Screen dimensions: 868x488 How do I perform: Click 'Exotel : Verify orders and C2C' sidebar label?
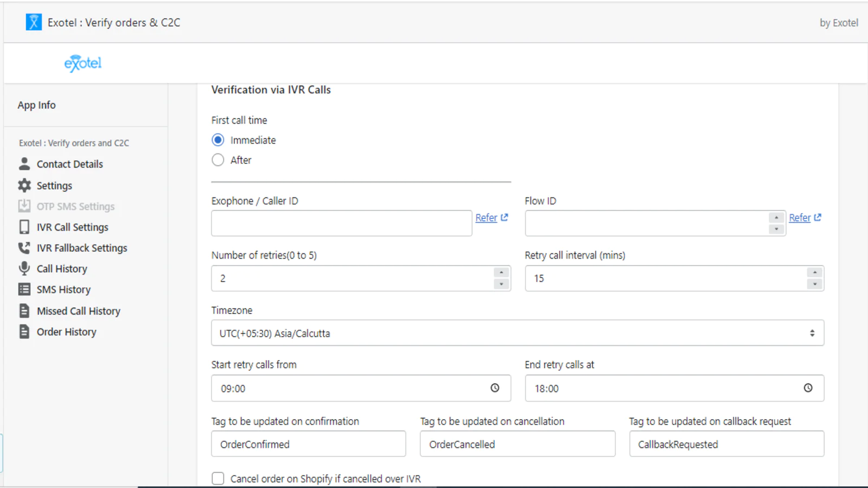(x=74, y=143)
